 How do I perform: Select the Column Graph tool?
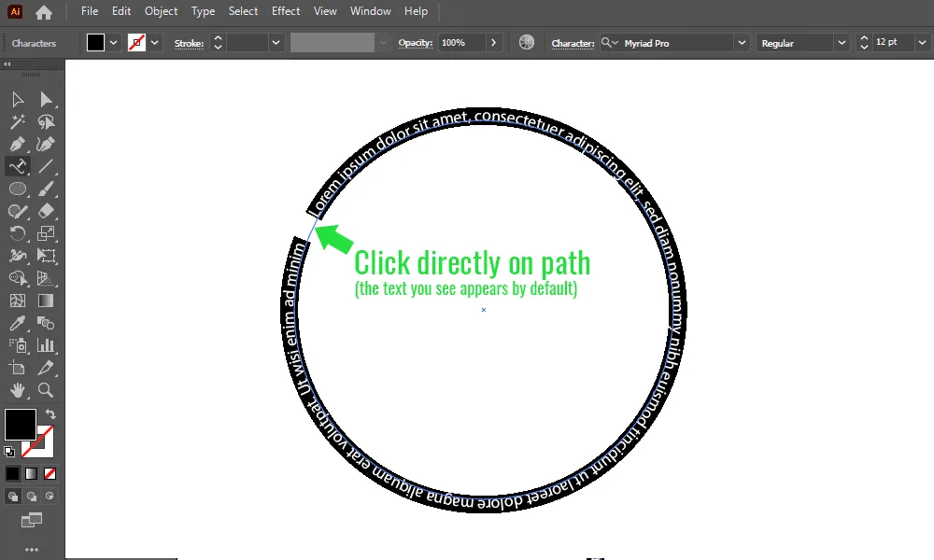tap(46, 345)
